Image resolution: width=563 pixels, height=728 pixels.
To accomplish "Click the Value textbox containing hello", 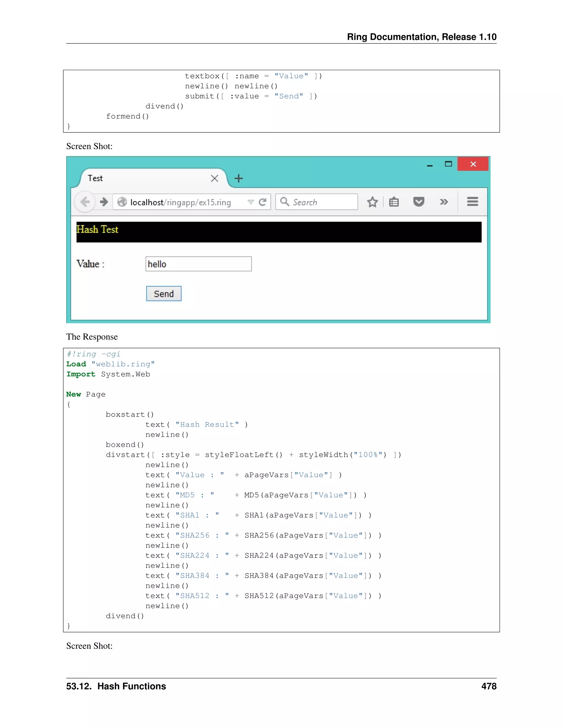I will [x=198, y=264].
